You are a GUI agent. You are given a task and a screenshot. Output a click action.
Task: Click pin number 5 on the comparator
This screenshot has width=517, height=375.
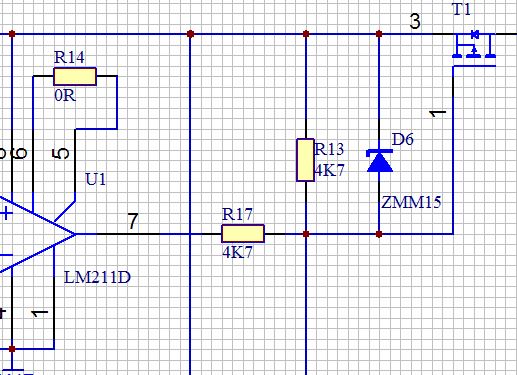61,153
